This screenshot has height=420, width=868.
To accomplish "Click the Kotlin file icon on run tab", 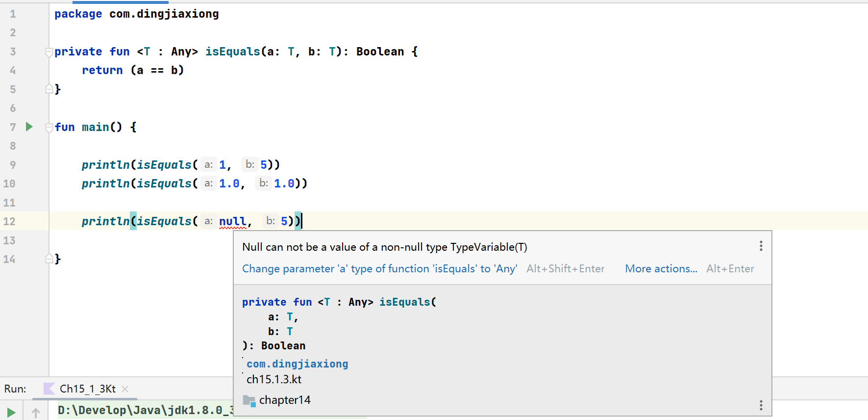I will click(x=50, y=389).
